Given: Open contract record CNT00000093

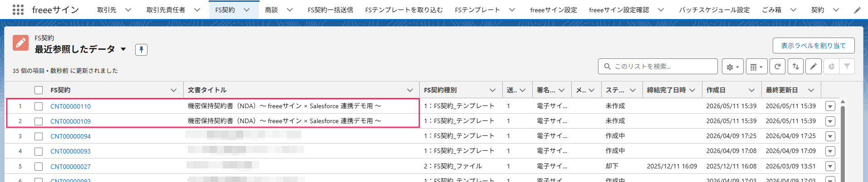Looking at the screenshot, I should [70, 151].
